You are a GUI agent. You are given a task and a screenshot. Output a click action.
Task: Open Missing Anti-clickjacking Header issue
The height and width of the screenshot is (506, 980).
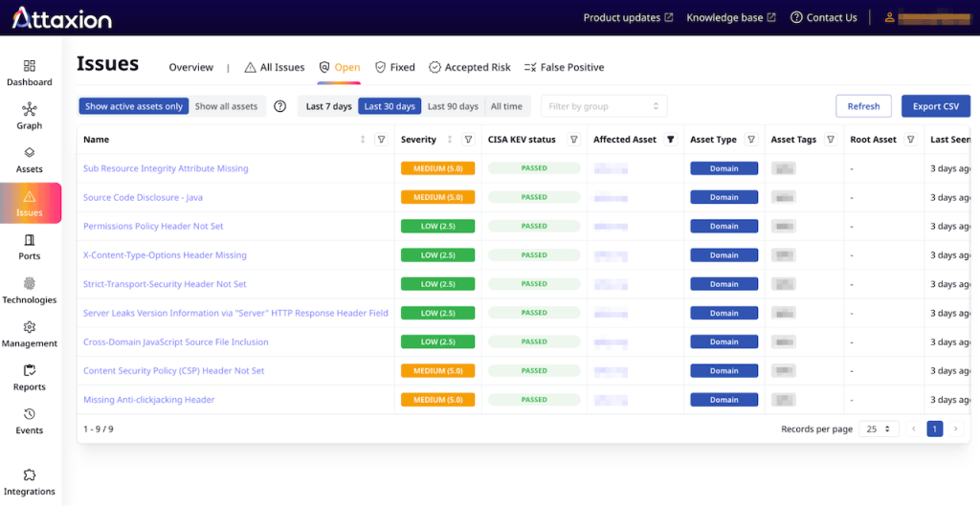point(148,400)
